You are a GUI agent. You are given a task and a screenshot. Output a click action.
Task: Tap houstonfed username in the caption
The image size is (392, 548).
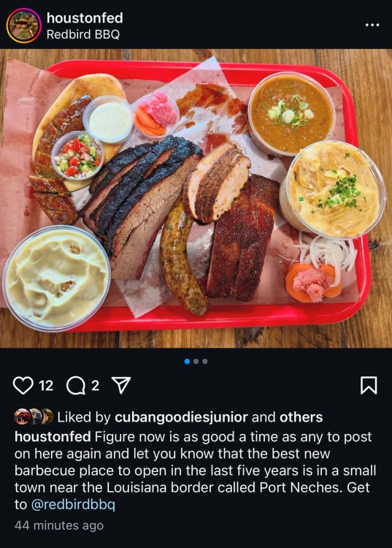coord(53,437)
